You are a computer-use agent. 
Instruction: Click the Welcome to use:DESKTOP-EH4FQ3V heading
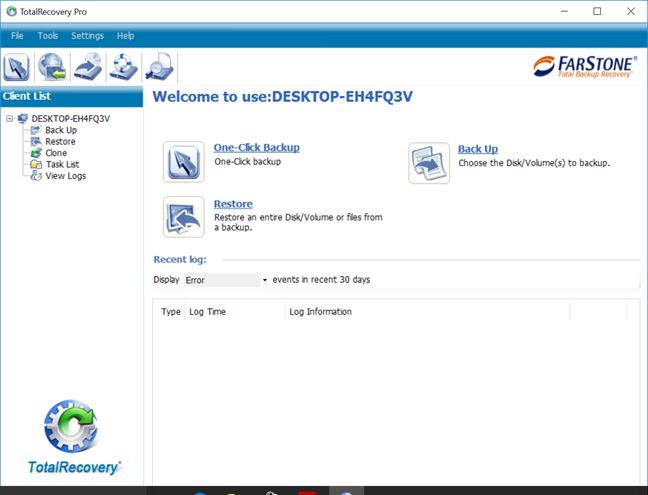point(283,97)
